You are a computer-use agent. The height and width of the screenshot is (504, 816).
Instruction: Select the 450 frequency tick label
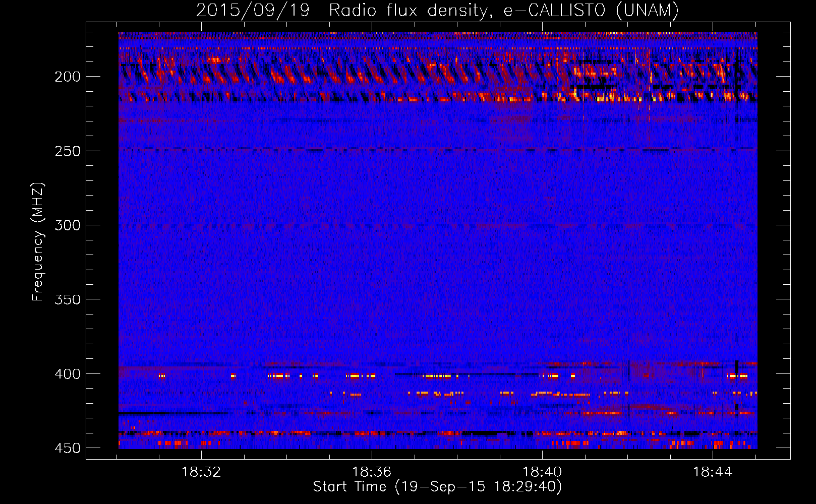68,448
